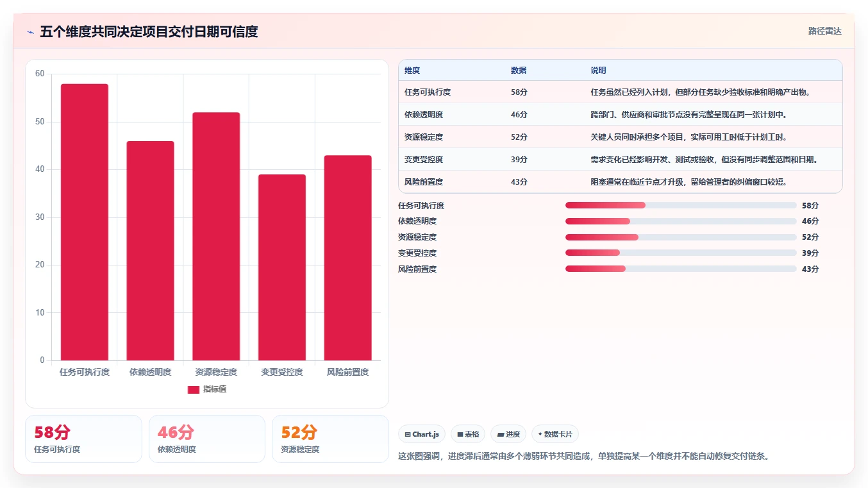Open the 52分 资源稳定度 data card
The height and width of the screenshot is (488, 868).
pos(330,439)
